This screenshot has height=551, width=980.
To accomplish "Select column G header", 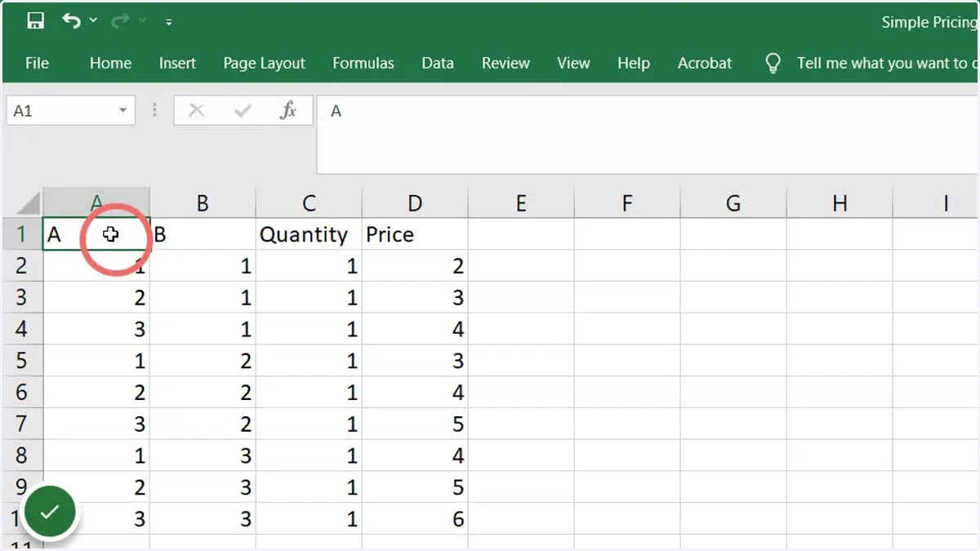I will pos(733,203).
